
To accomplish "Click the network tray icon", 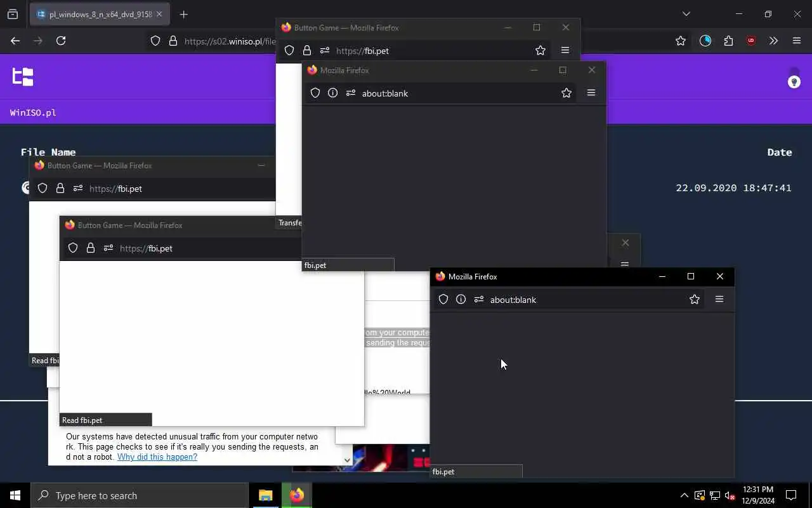I will (x=714, y=495).
